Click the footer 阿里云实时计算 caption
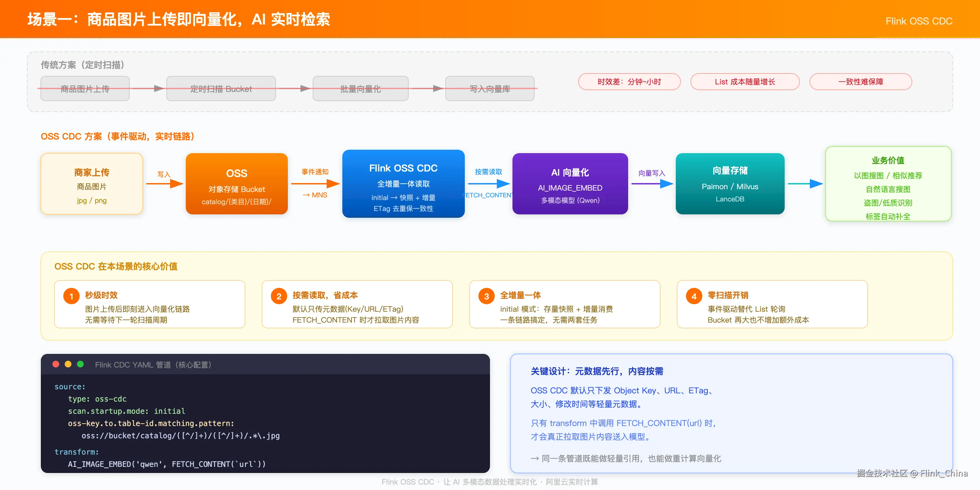 click(x=571, y=481)
